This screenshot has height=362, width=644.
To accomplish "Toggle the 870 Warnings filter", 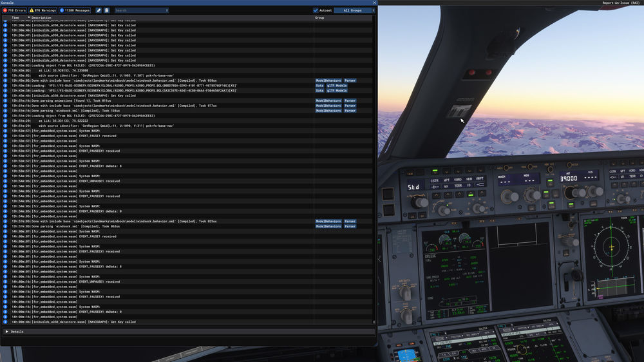I will 43,10.
